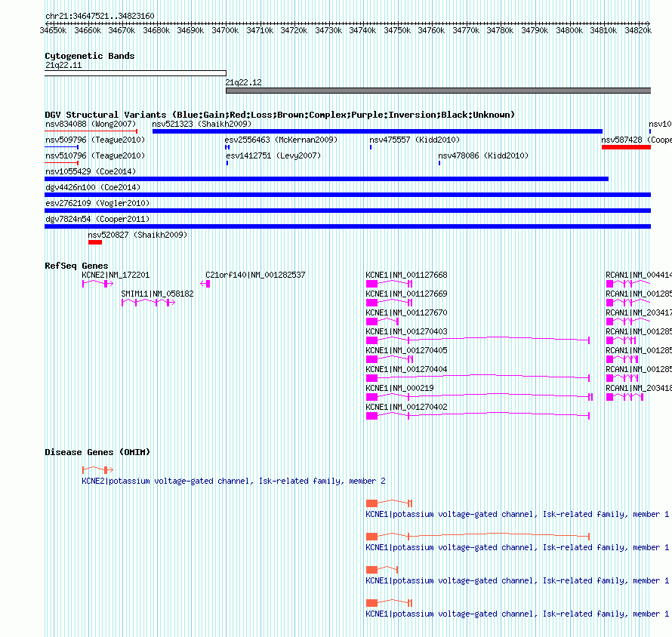Click the red loss bar under nsv520827
The height and width of the screenshot is (637, 672).
click(95, 242)
